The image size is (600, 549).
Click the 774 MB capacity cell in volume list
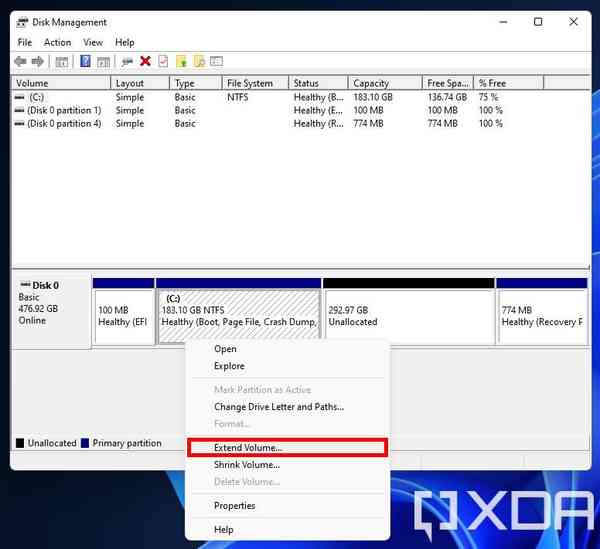pyautogui.click(x=368, y=123)
